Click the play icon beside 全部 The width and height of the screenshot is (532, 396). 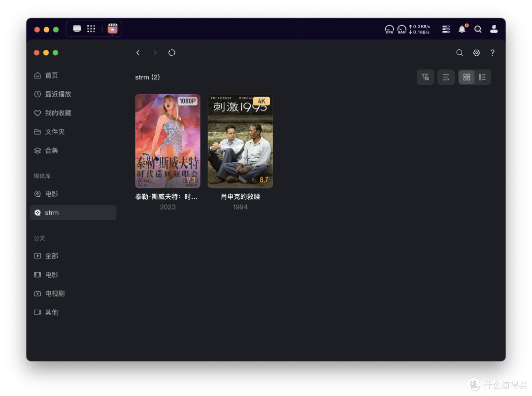point(37,256)
